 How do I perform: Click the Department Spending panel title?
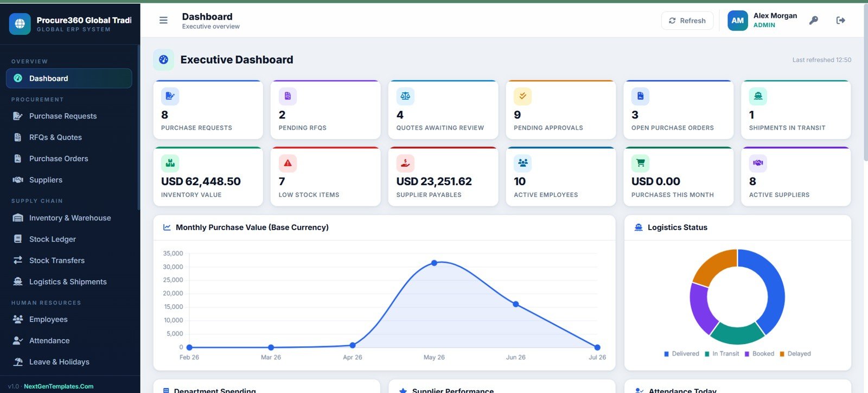pyautogui.click(x=215, y=390)
